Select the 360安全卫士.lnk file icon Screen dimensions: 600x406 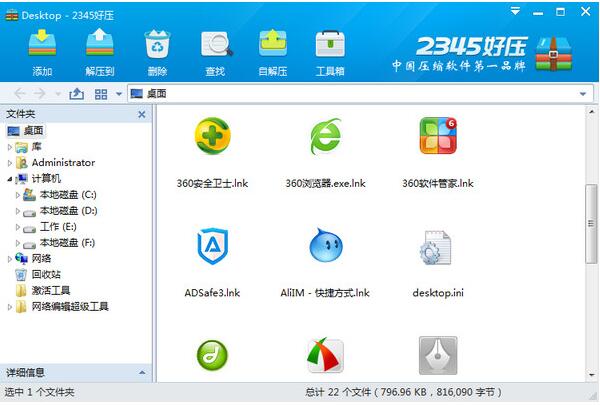pyautogui.click(x=211, y=137)
